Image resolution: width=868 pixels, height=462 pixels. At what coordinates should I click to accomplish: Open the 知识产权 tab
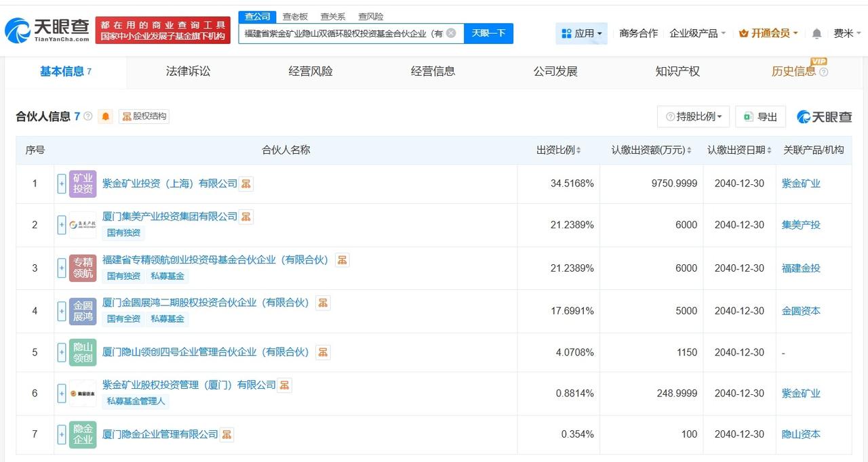point(677,71)
